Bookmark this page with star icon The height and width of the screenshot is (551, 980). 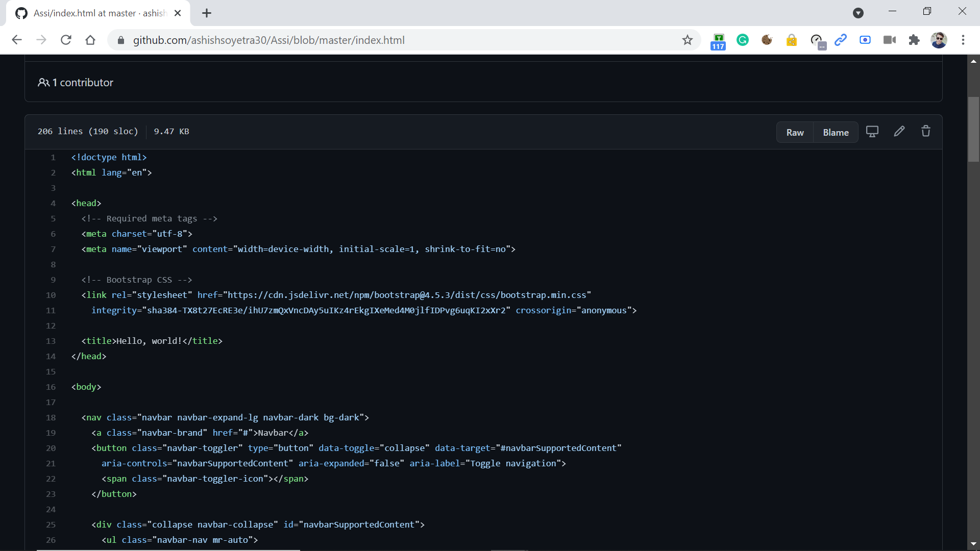[x=688, y=40]
